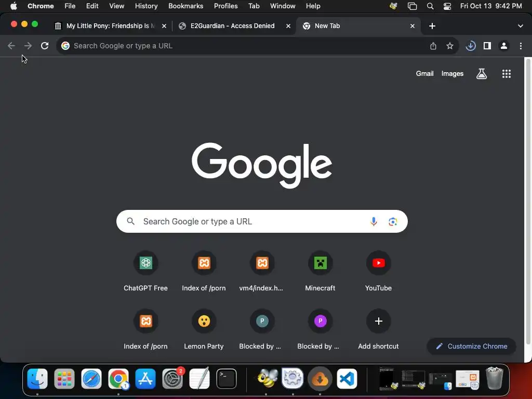Open the View menu
Viewport: 532px width, 399px height.
coord(117,6)
